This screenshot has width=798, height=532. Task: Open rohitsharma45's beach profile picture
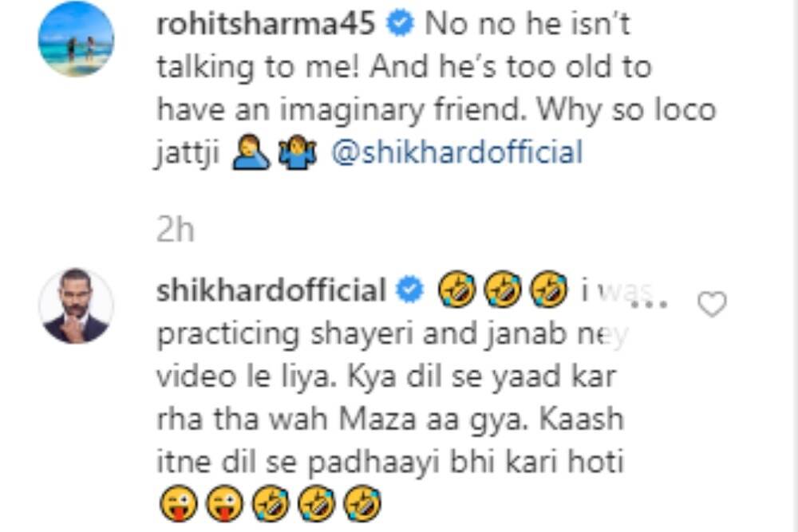click(x=77, y=38)
